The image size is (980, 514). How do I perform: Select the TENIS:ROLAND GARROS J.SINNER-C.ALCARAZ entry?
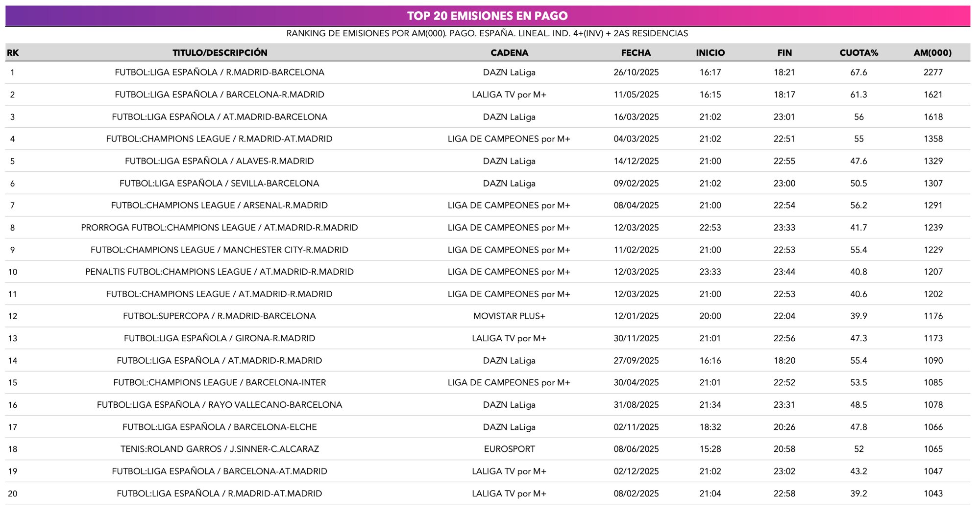219,449
